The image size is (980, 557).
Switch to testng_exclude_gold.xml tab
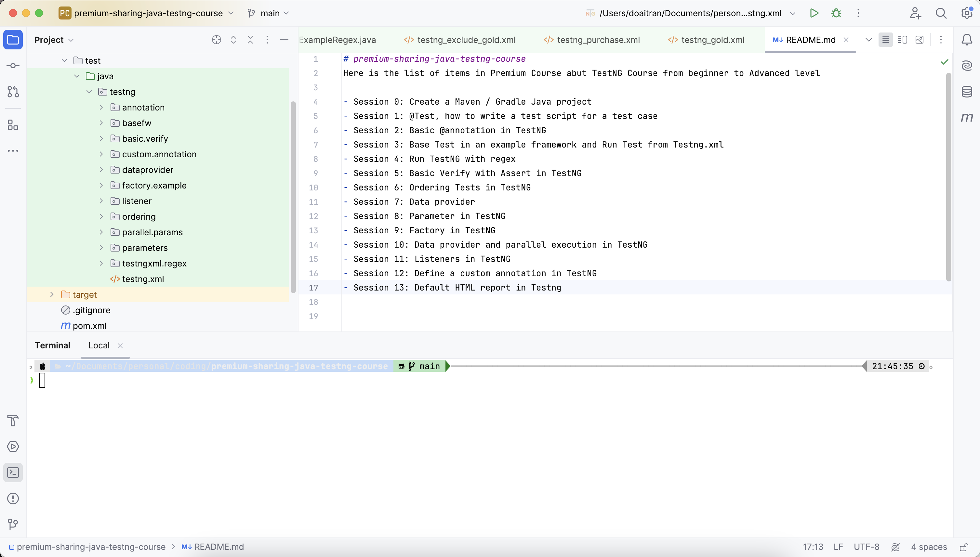459,40
